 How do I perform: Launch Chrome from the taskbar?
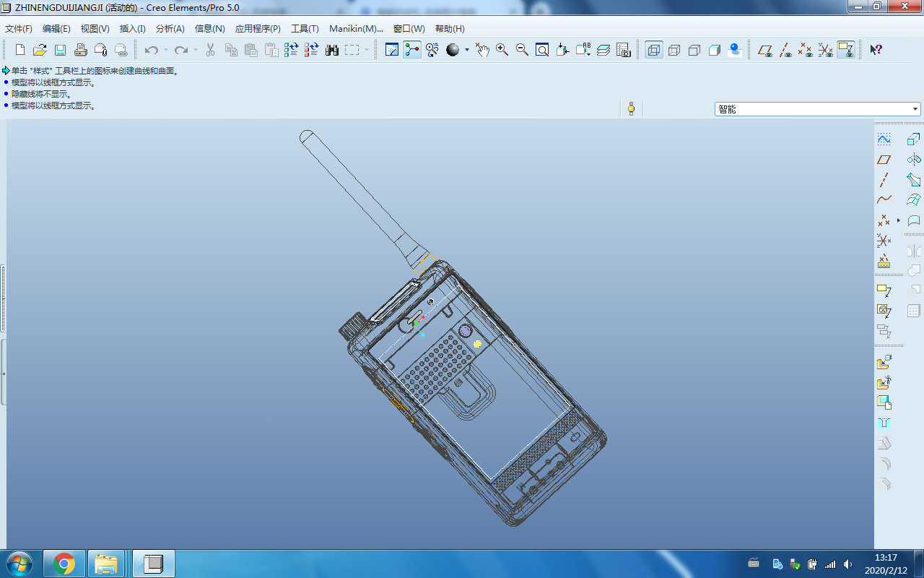tap(64, 564)
